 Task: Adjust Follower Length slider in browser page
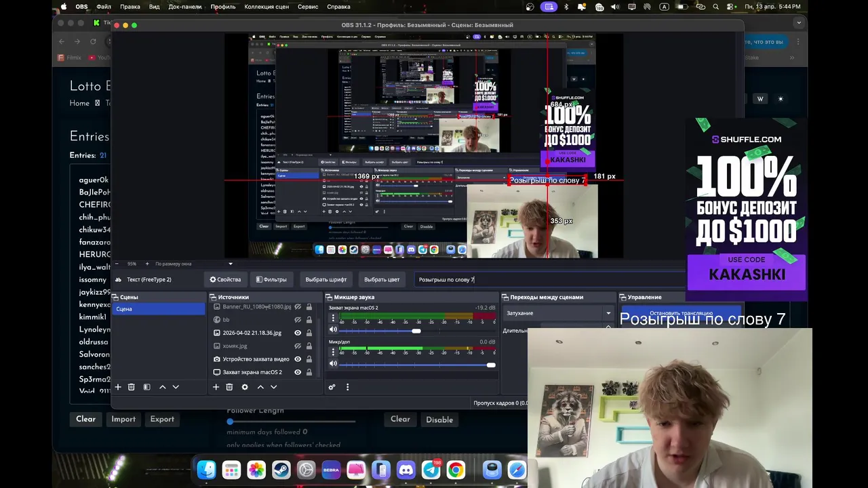click(230, 422)
